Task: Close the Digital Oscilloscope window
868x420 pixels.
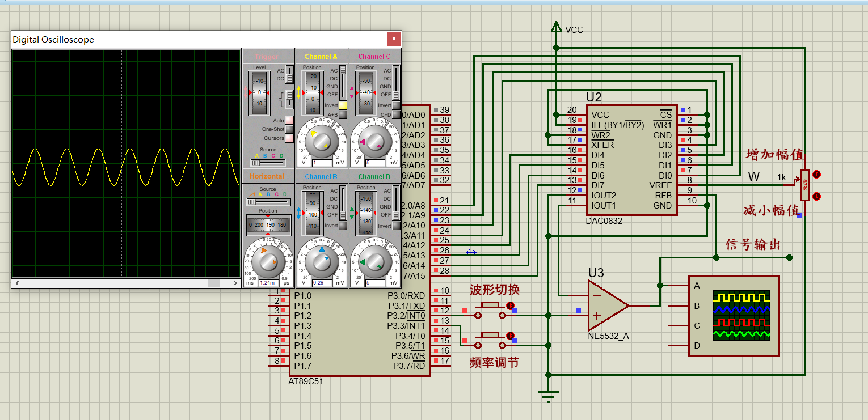Action: 394,39
